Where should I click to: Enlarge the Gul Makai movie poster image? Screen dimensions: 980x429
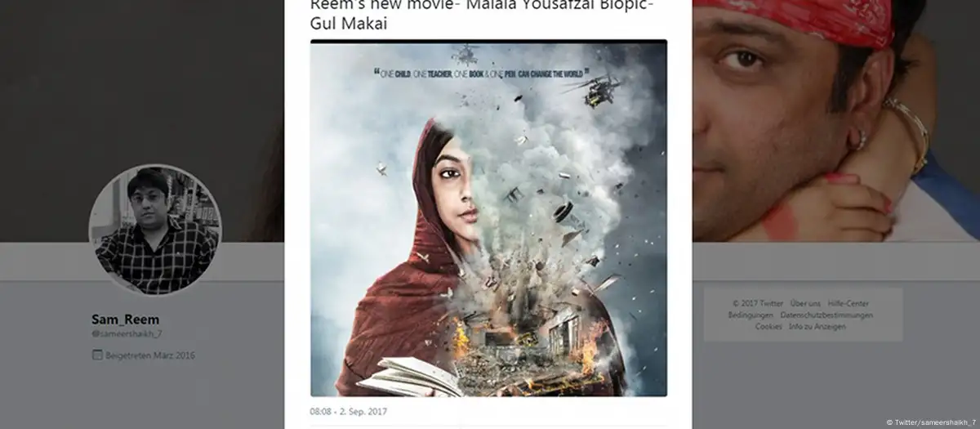(x=488, y=218)
